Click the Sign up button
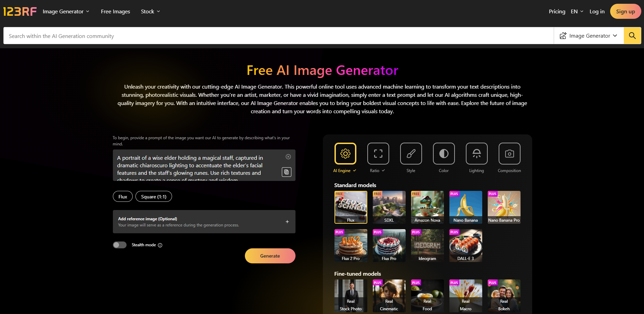The height and width of the screenshot is (314, 644). coord(626,11)
